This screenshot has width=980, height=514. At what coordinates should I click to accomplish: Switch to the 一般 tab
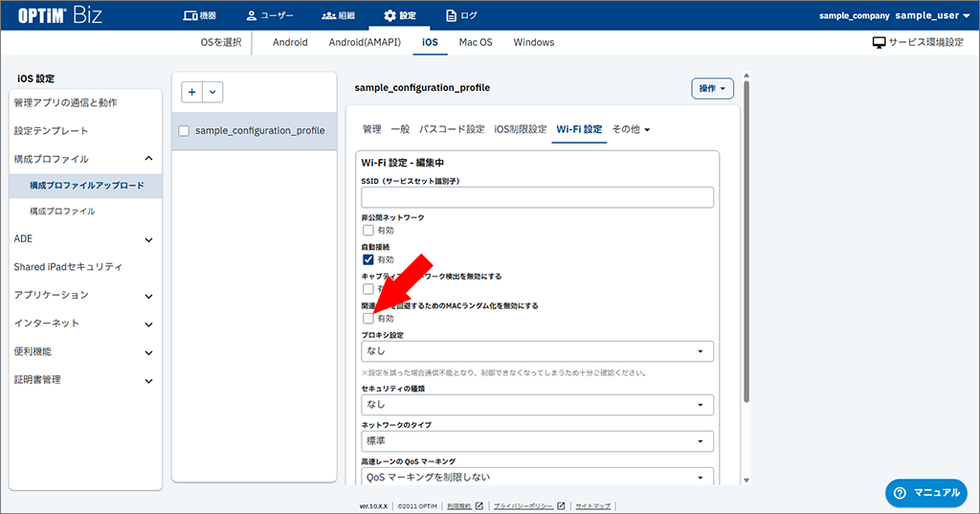[x=400, y=129]
